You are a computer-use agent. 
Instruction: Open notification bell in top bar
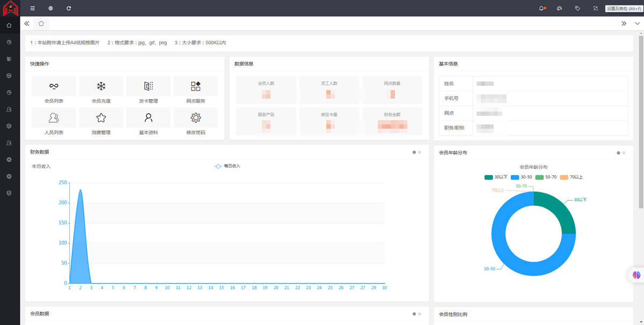pyautogui.click(x=541, y=9)
